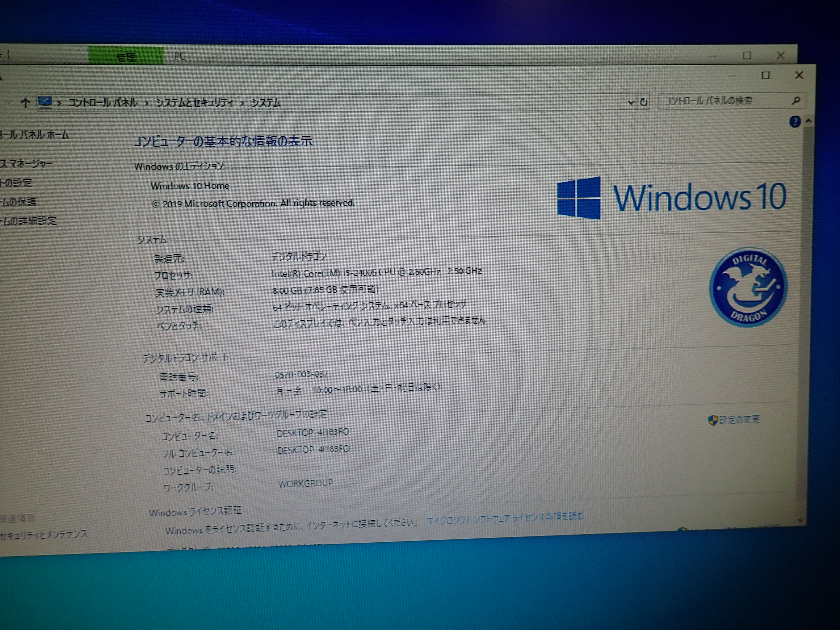The image size is (840, 630).
Task: Click the computer icon in the address bar
Action: click(x=45, y=102)
